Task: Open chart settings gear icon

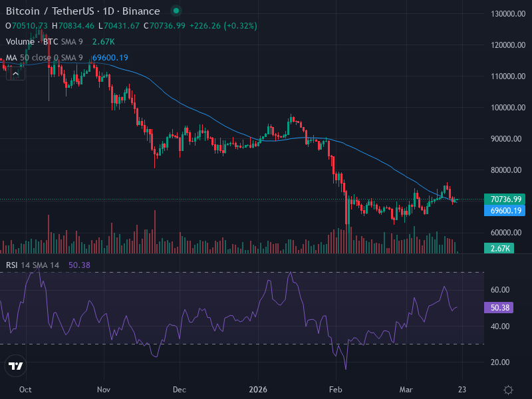Action: pos(508,390)
